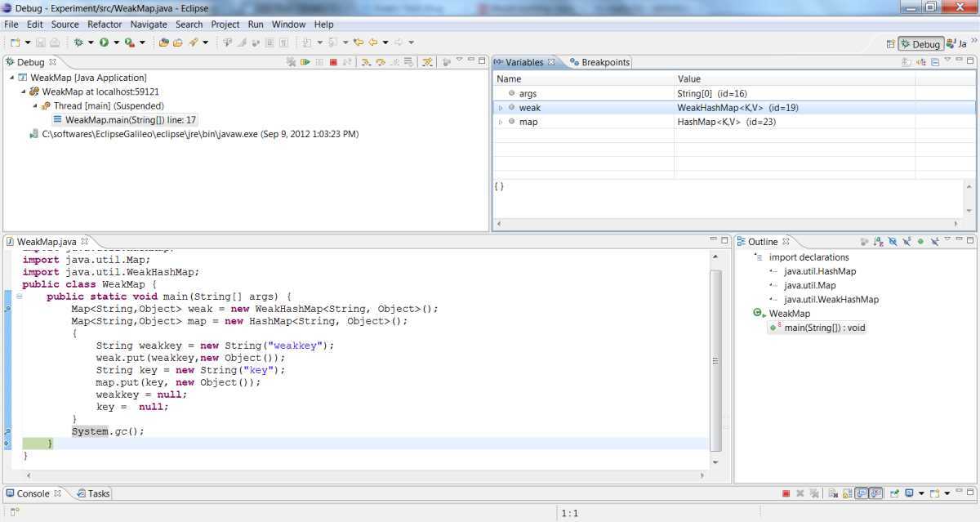Click red Terminate icon in Console toolbar

pos(786,493)
